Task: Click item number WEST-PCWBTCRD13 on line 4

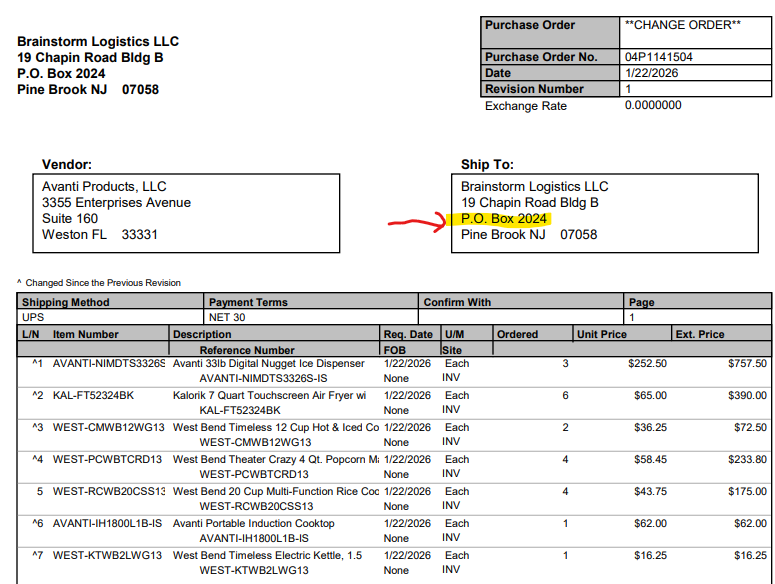Action: click(x=107, y=459)
